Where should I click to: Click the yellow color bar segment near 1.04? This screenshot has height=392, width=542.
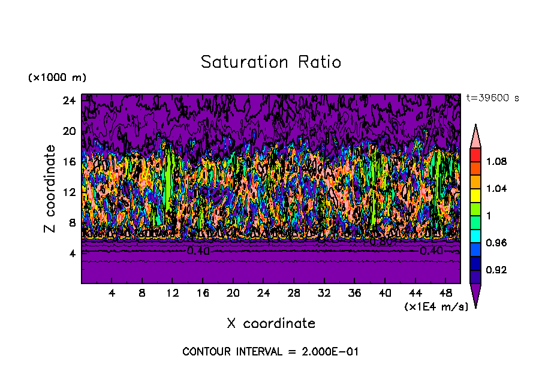(475, 195)
